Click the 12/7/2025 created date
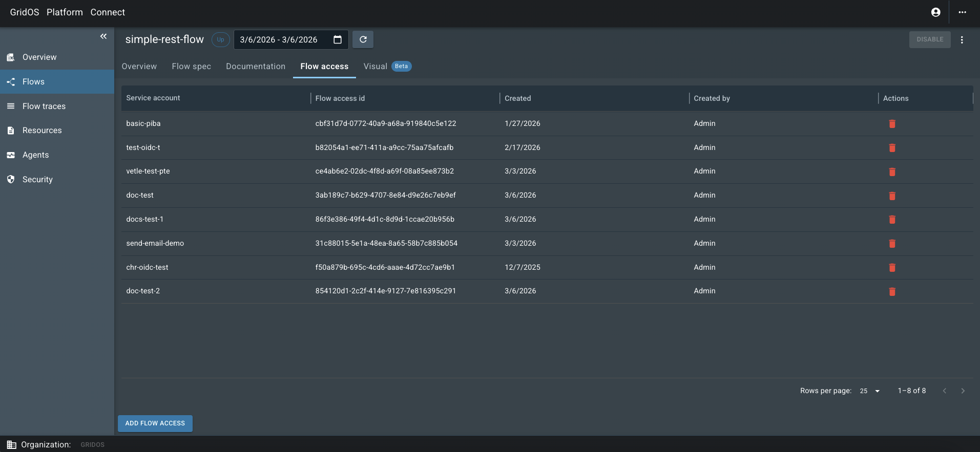Viewport: 980px width, 452px height. 523,267
